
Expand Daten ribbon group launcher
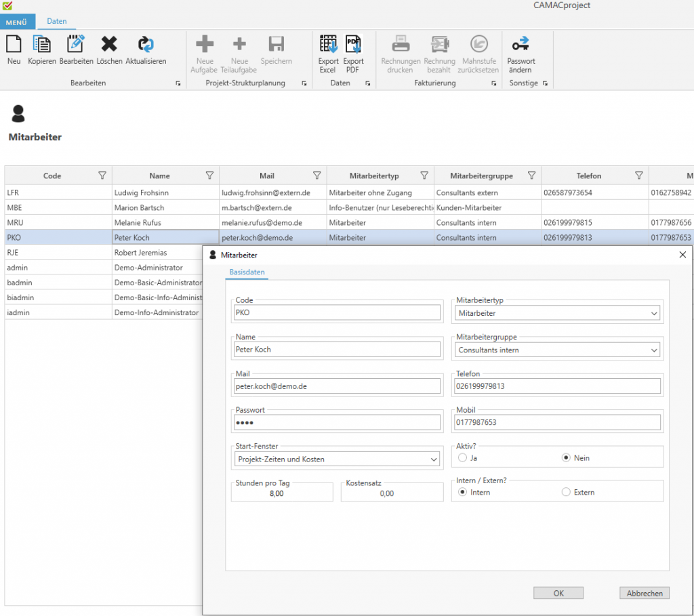368,83
